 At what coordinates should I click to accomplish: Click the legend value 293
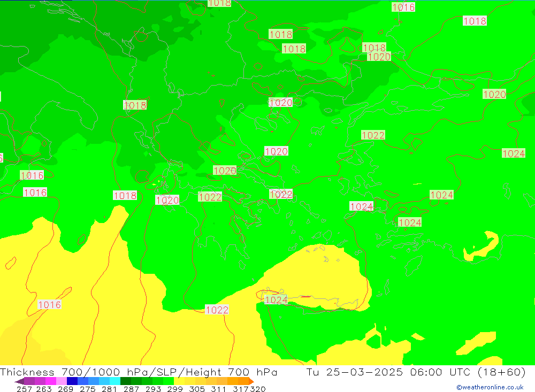click(x=153, y=389)
